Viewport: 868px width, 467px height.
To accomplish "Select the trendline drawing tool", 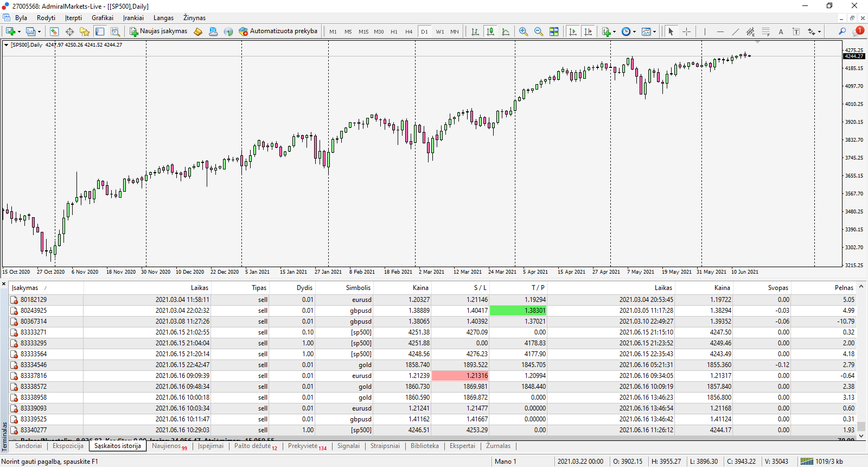I will [x=736, y=31].
